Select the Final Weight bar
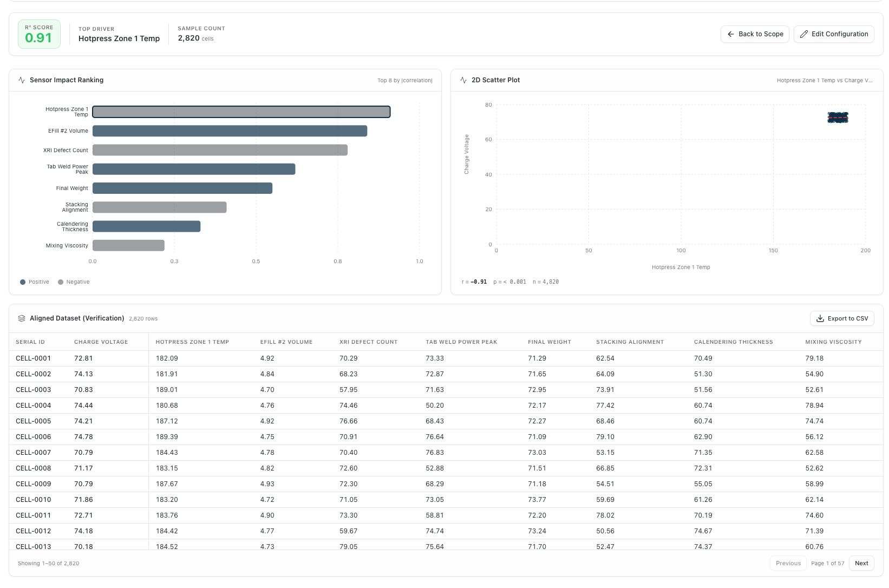The height and width of the screenshot is (588, 889). click(182, 188)
